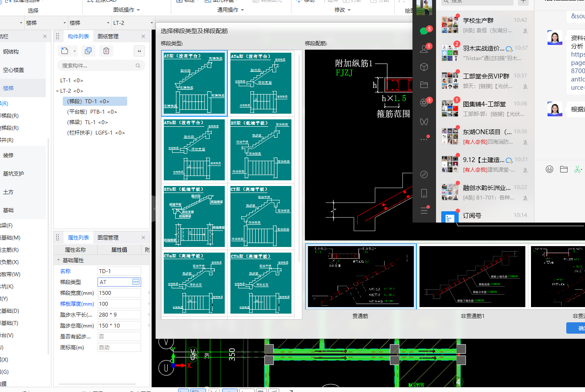Delete the selected component
The image size is (585, 392).
(106, 51)
